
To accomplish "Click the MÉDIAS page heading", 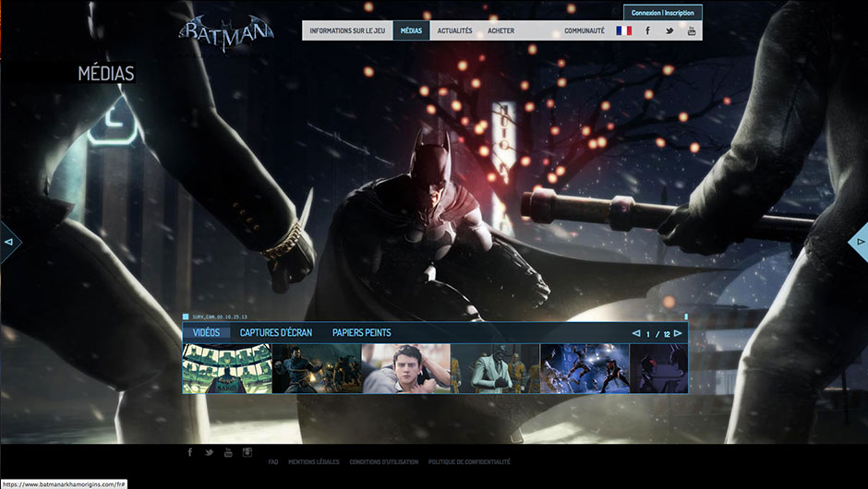I will click(x=106, y=73).
